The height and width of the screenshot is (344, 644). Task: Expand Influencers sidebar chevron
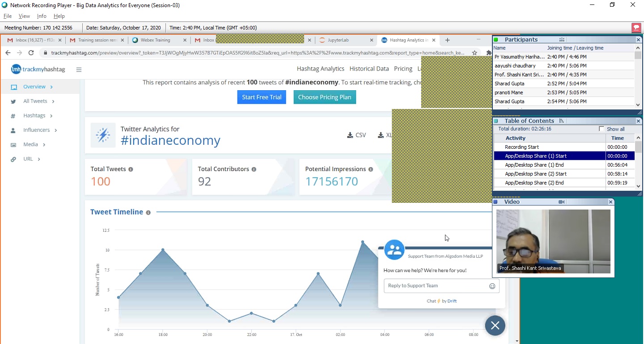55,130
